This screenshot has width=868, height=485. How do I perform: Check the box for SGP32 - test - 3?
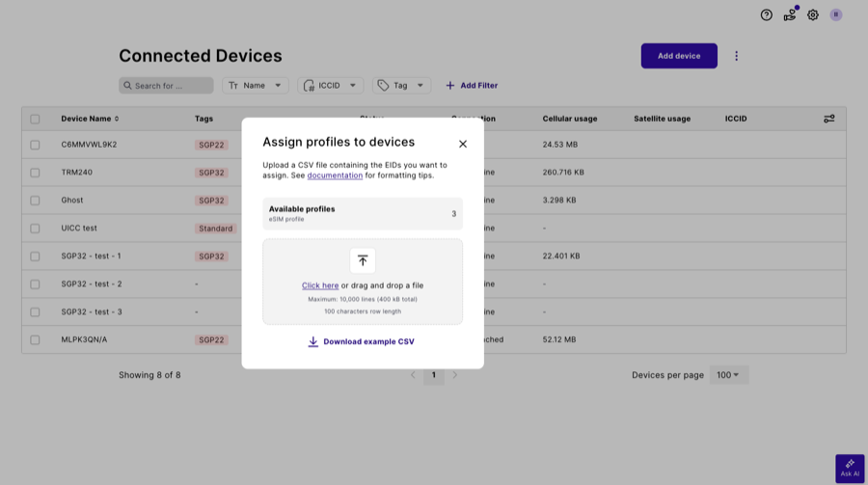35,312
